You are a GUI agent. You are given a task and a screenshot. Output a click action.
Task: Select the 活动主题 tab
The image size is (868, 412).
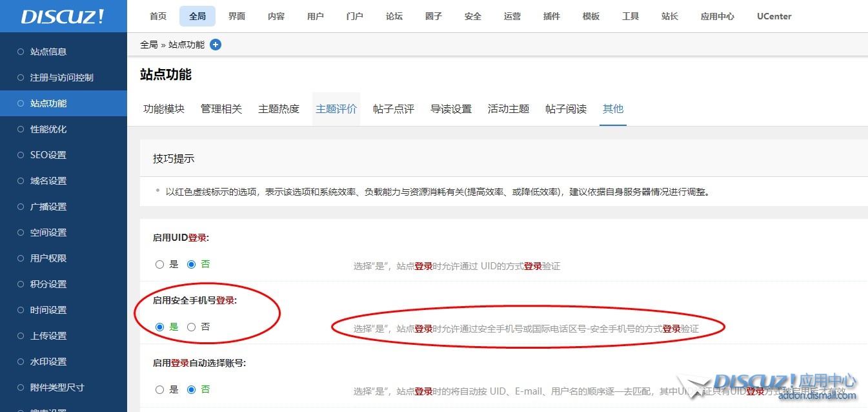click(508, 108)
